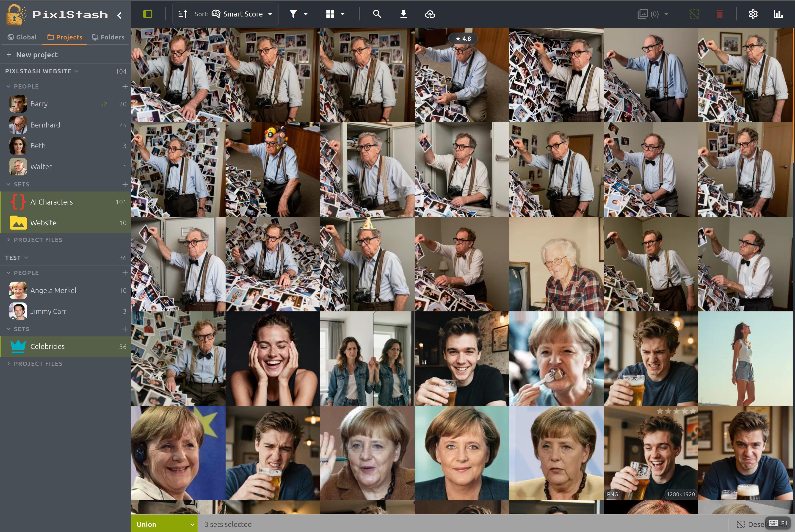Add a person to the TEST project
Screen dimensions: 795x532
click(125, 273)
